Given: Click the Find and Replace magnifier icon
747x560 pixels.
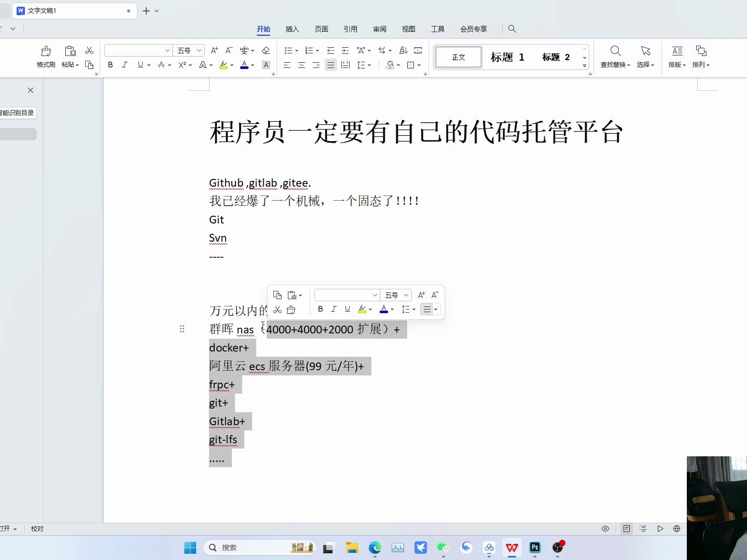Looking at the screenshot, I should point(615,51).
